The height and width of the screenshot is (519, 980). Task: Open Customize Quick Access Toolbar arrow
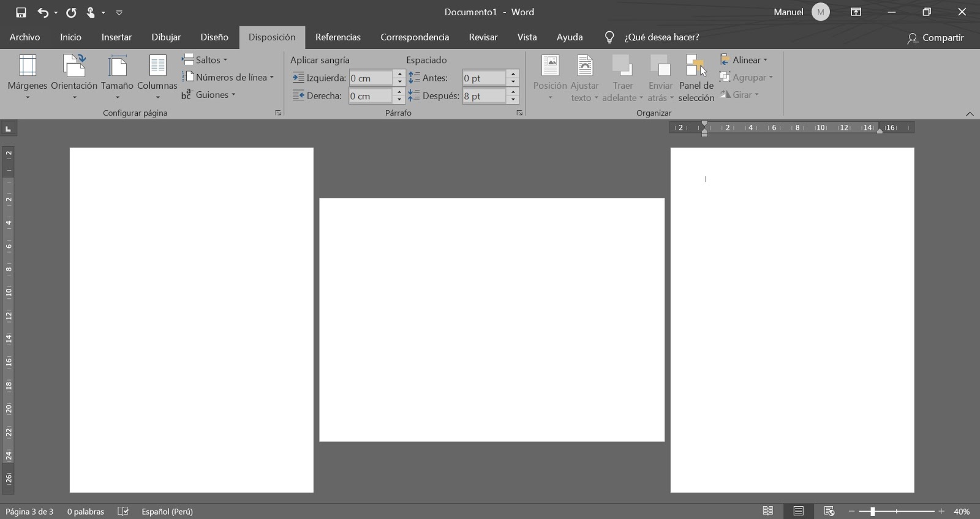(119, 12)
